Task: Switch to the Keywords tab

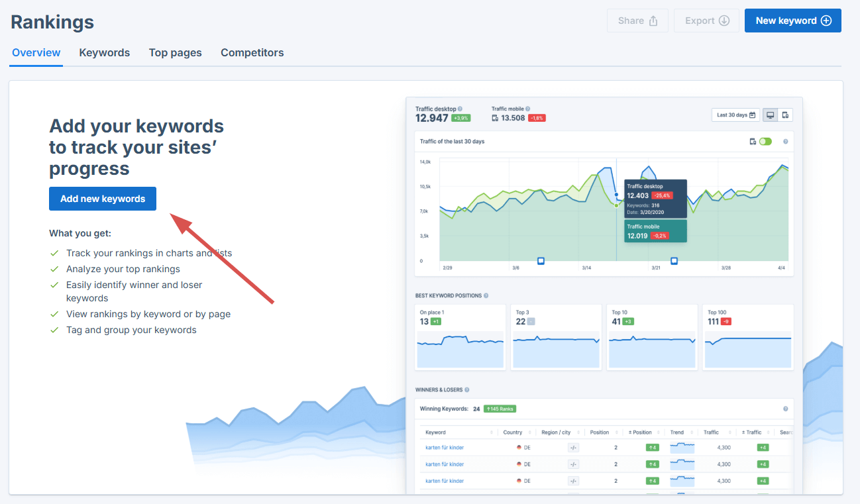Action: (x=104, y=52)
